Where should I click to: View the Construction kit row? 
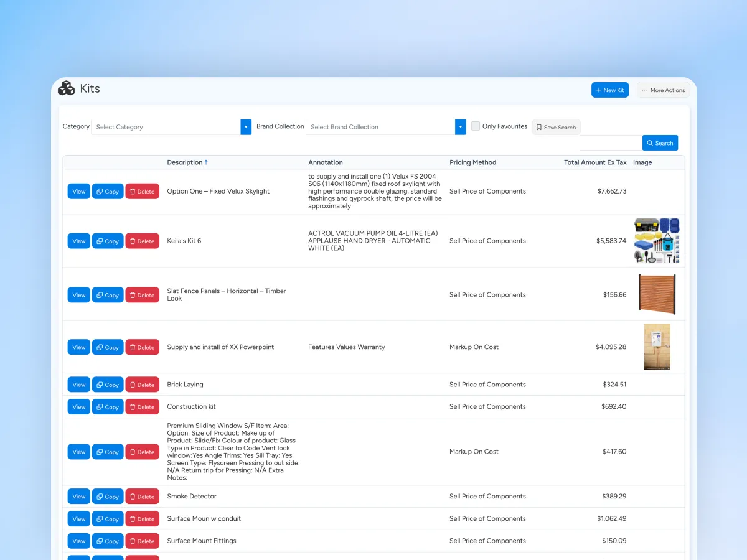[78, 407]
